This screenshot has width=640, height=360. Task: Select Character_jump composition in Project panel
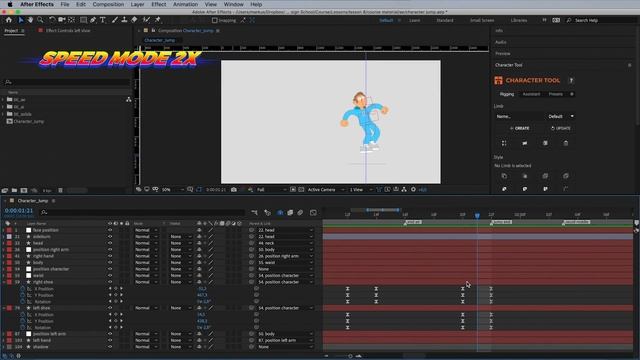pyautogui.click(x=29, y=121)
